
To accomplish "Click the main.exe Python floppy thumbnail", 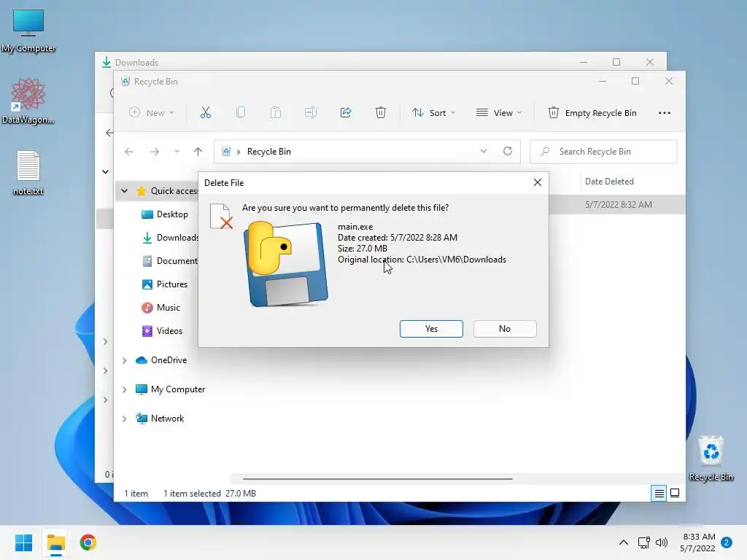I will click(x=286, y=263).
